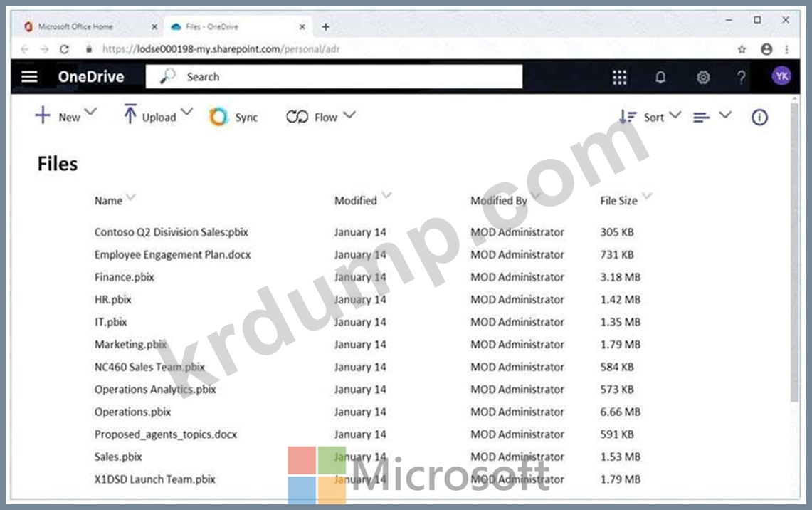
Task: Click the OneDrive brand link
Action: click(91, 77)
